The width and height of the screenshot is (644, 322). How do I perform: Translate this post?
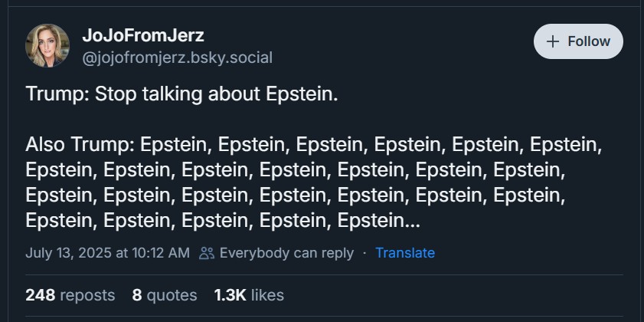405,253
